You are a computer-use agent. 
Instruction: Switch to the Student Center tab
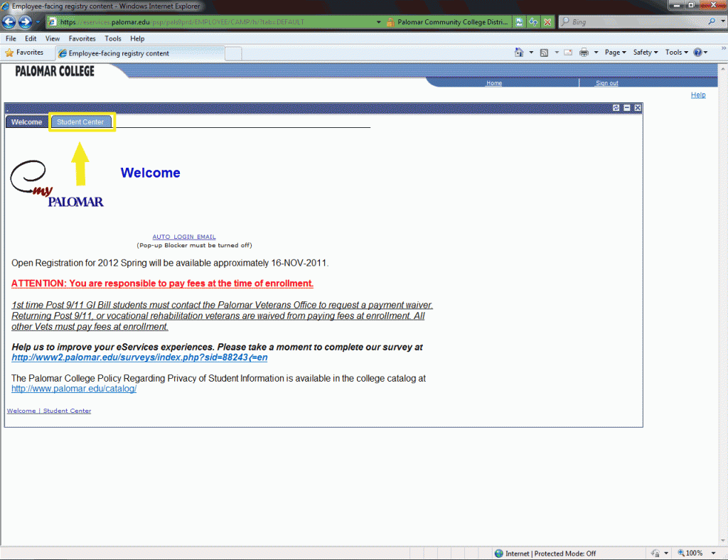[x=80, y=122]
